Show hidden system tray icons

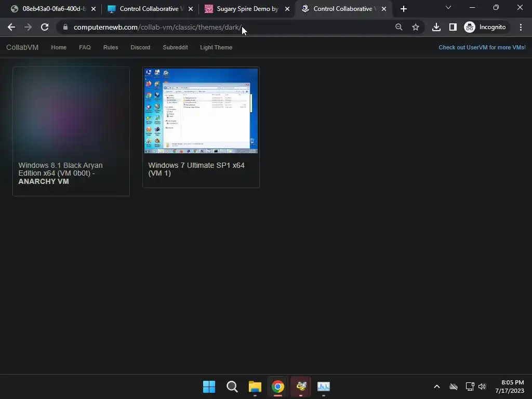[x=437, y=387]
